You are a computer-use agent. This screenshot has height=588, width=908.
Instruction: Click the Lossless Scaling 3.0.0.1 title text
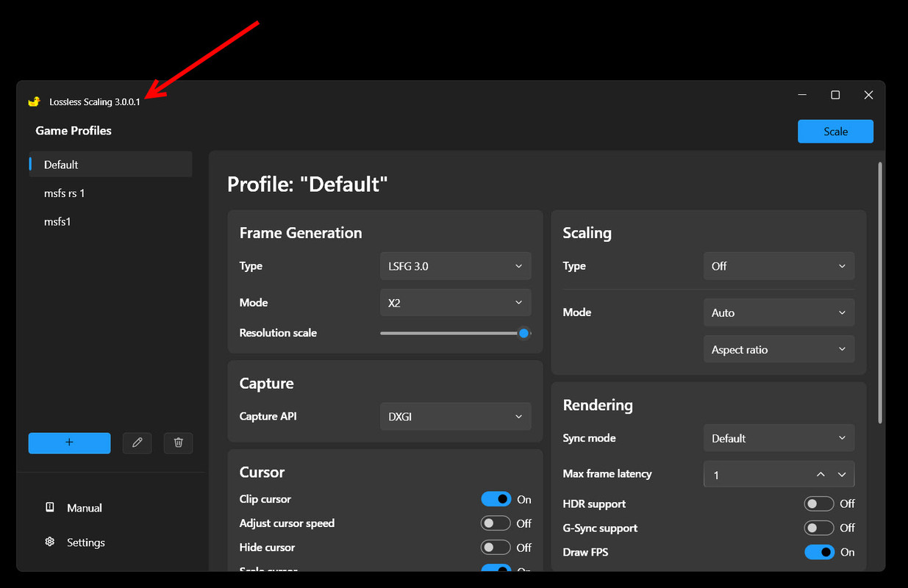95,102
